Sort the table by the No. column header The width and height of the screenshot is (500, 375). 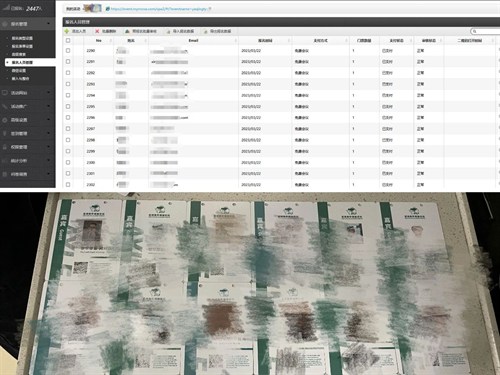(99, 40)
